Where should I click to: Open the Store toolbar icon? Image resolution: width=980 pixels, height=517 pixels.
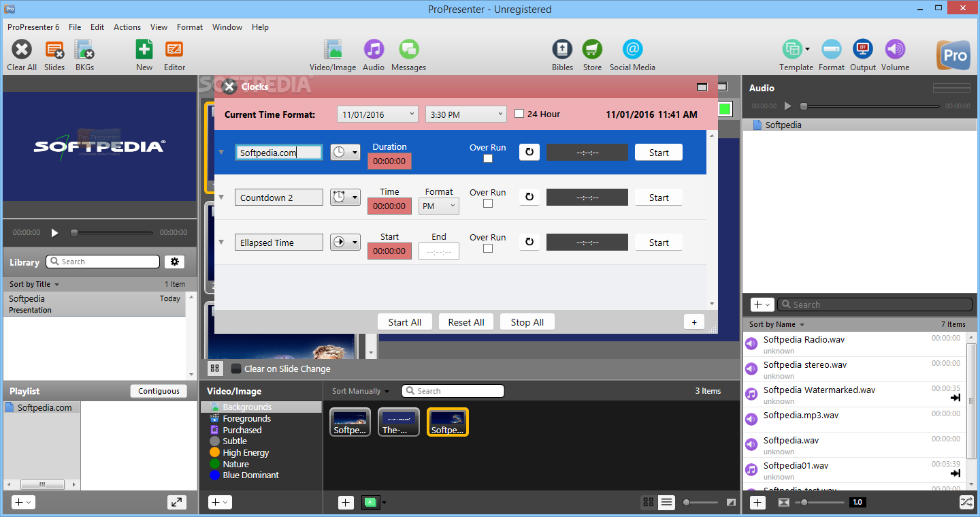(x=592, y=50)
